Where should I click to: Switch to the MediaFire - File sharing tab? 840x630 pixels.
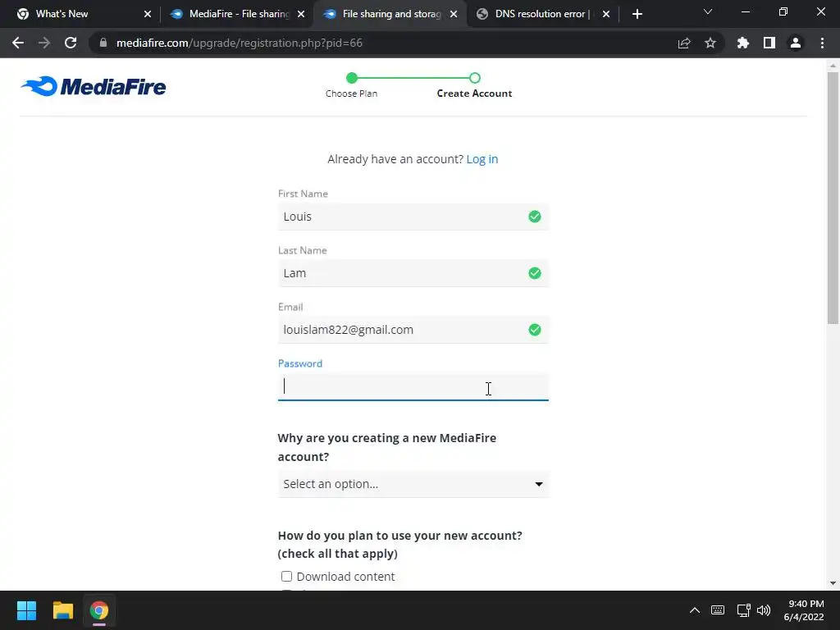pyautogui.click(x=235, y=14)
